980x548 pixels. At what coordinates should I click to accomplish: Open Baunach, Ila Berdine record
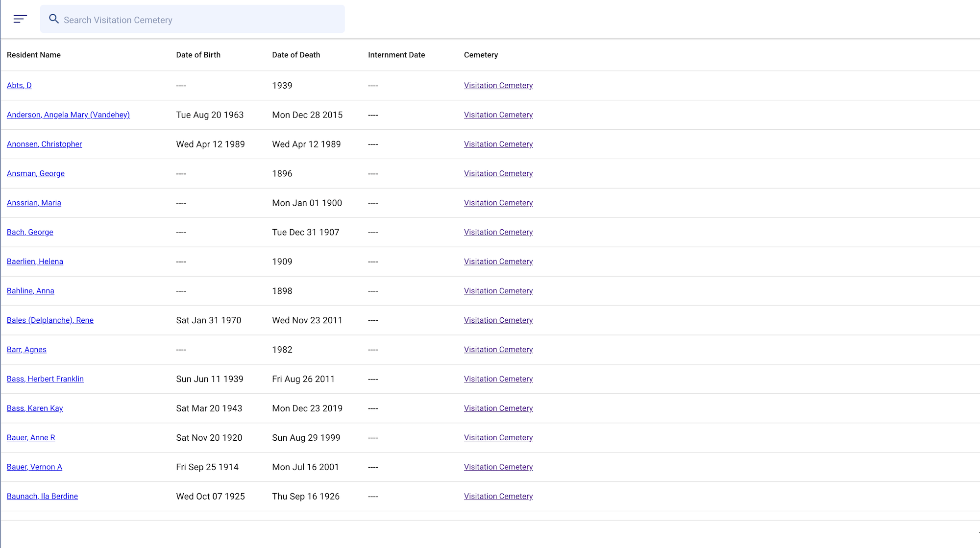[x=42, y=497]
